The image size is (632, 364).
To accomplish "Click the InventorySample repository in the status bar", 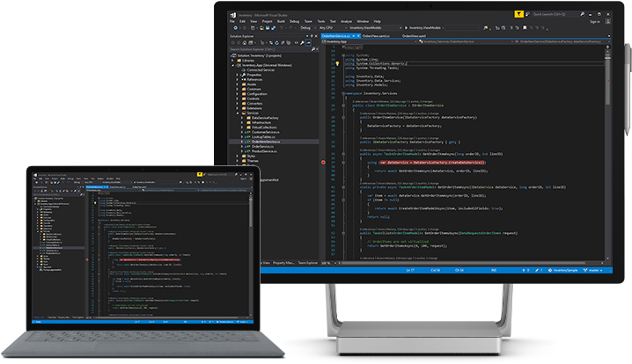I will click(x=562, y=270).
